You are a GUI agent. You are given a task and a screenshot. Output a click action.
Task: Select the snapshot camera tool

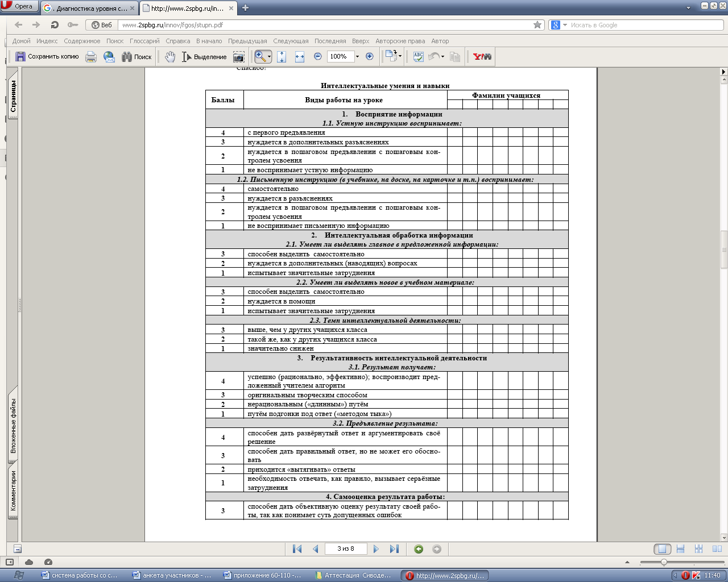pos(239,56)
